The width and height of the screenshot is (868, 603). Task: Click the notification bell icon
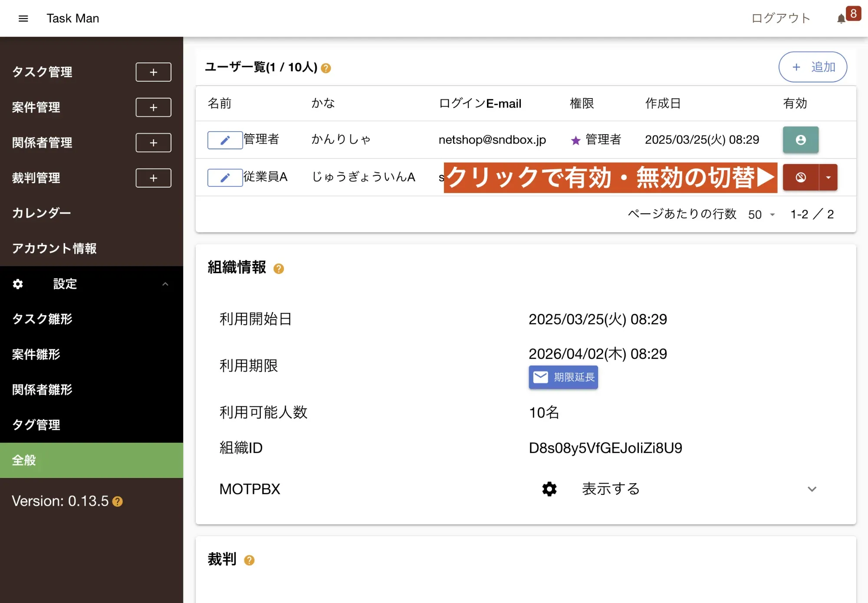coord(841,19)
